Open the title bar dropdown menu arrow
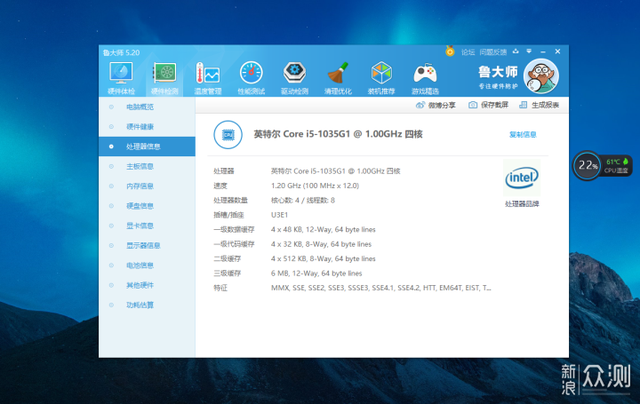The height and width of the screenshot is (404, 640). click(x=529, y=51)
